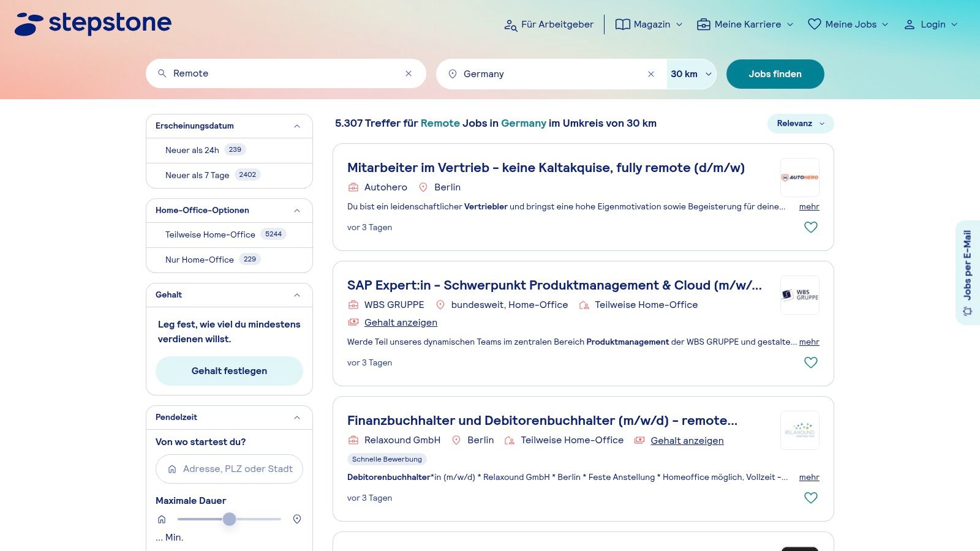Click the Autohero company logo
Image resolution: width=980 pixels, height=551 pixels.
click(x=799, y=178)
